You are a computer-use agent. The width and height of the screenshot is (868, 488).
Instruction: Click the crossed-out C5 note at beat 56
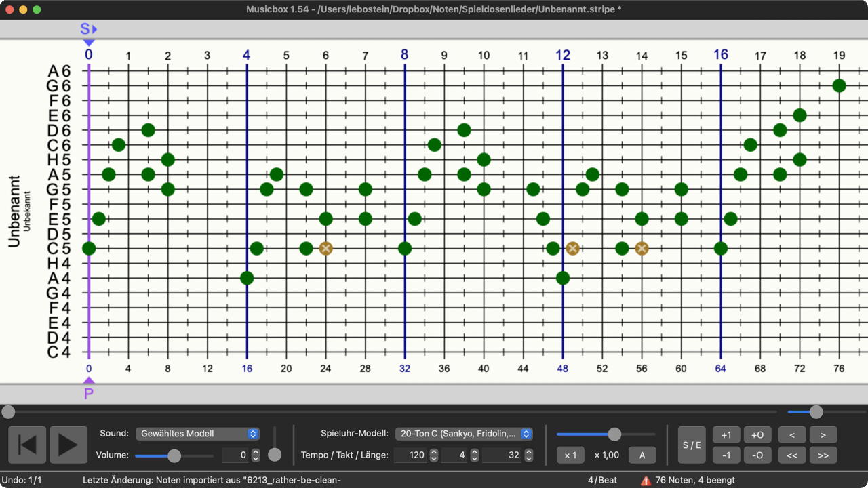(642, 249)
